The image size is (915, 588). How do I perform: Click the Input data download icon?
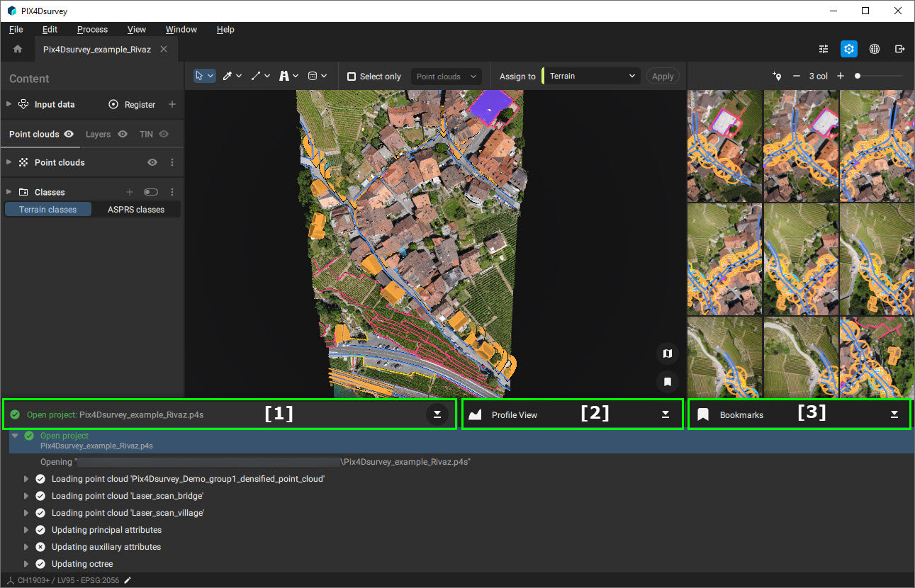23,104
